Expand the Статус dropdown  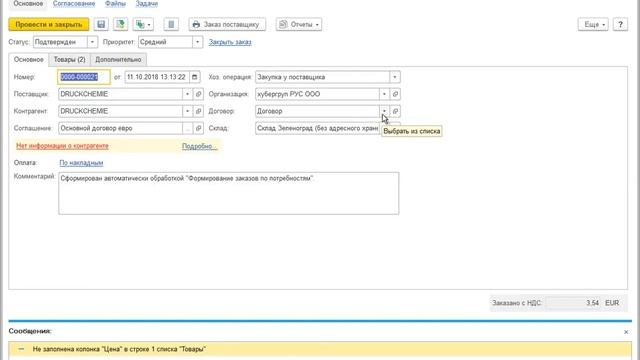92,42
